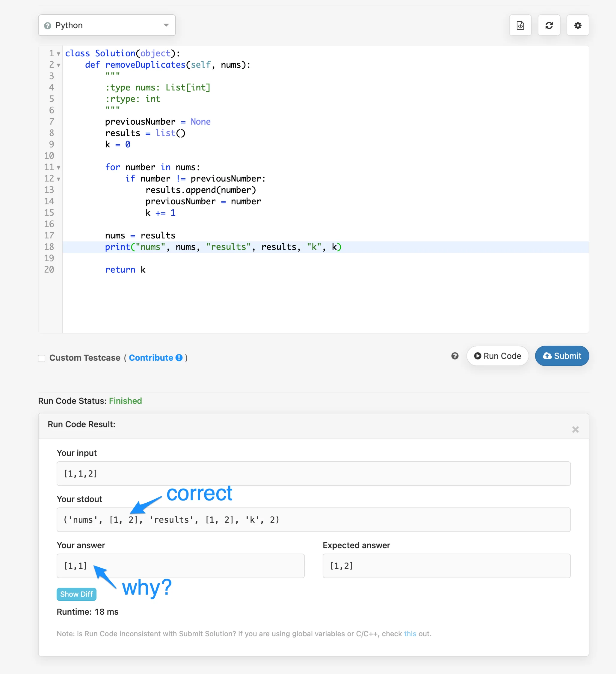Close the Run Code Result panel
616x674 pixels.
pos(575,429)
